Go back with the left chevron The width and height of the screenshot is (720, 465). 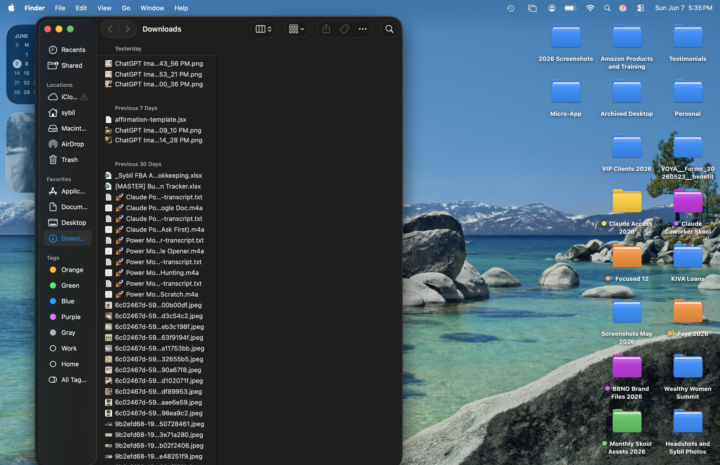coord(110,29)
